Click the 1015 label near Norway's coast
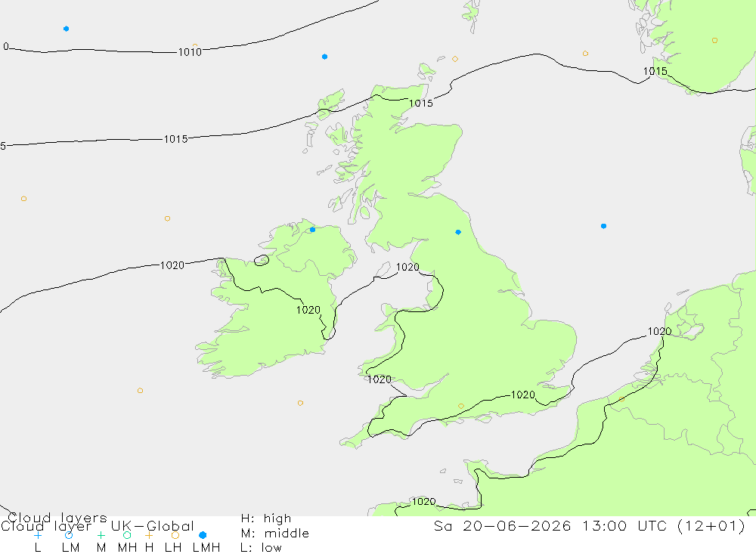This screenshot has height=554, width=756. [x=655, y=71]
